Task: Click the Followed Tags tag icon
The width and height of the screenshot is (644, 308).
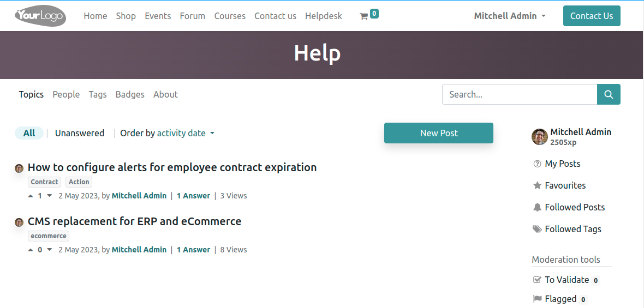Action: coord(537,230)
